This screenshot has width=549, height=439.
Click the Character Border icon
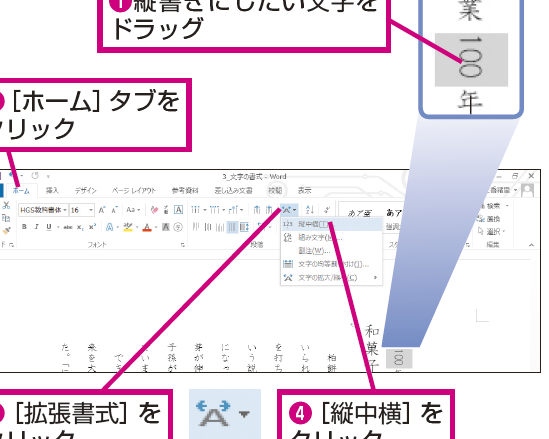(x=178, y=210)
